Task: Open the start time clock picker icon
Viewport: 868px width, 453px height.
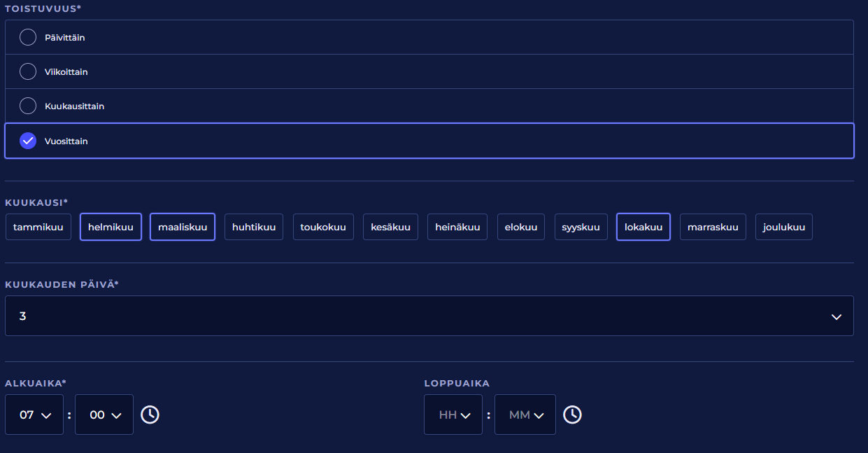Action: coord(150,414)
